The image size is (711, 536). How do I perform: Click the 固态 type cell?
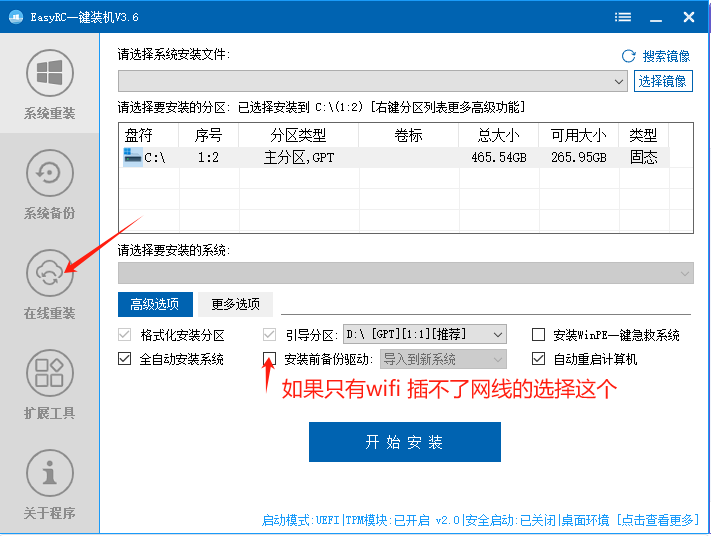pos(643,157)
